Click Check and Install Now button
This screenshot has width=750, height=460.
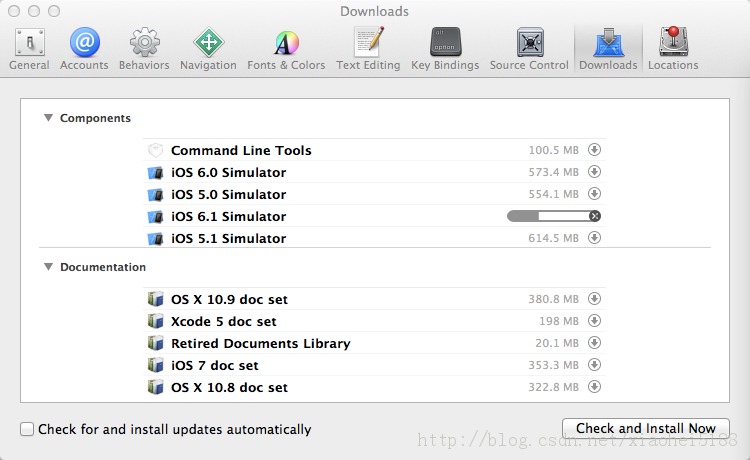[646, 428]
